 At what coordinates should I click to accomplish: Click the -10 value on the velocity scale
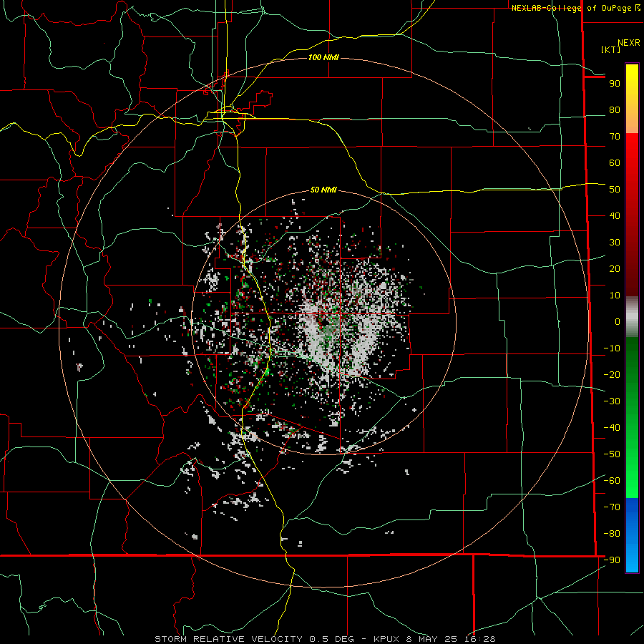(x=612, y=348)
